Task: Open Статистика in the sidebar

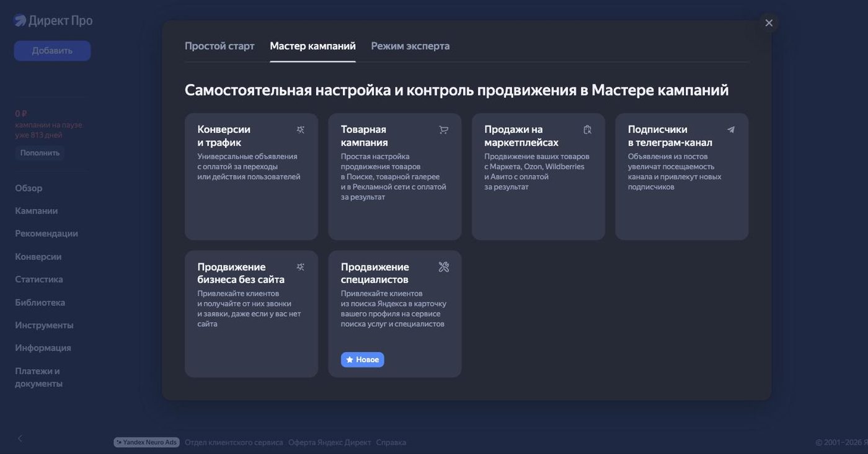Action: [39, 280]
